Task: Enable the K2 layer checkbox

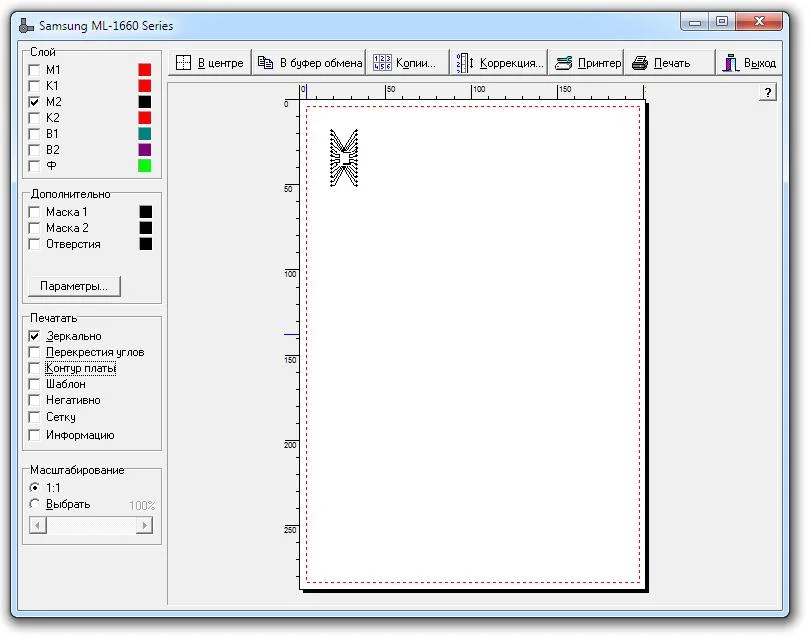Action: [34, 117]
